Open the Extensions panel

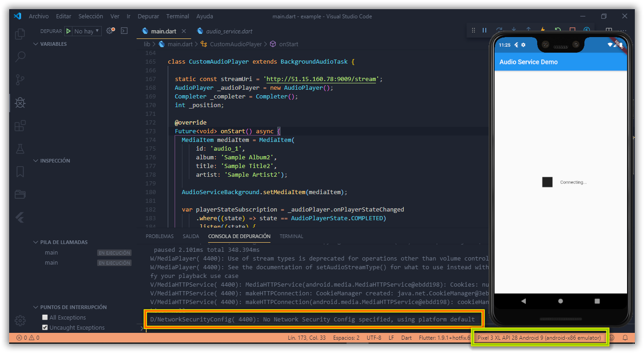pos(20,125)
